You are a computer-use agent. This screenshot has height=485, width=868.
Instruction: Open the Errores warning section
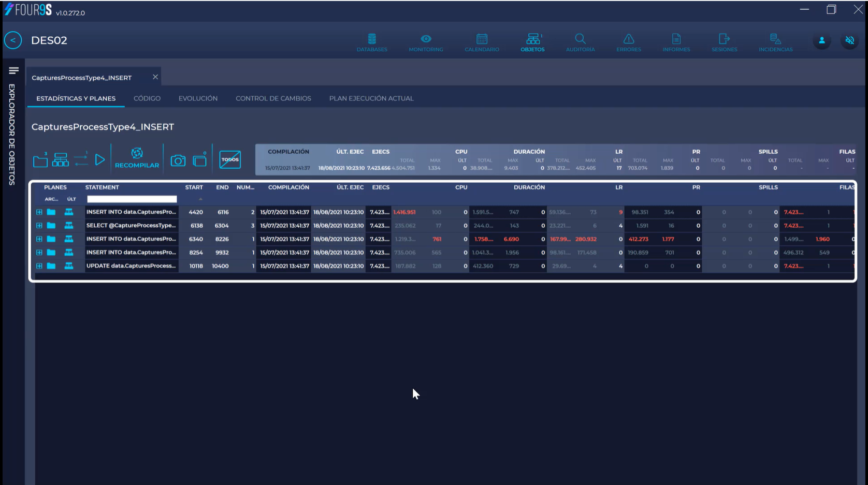point(628,42)
